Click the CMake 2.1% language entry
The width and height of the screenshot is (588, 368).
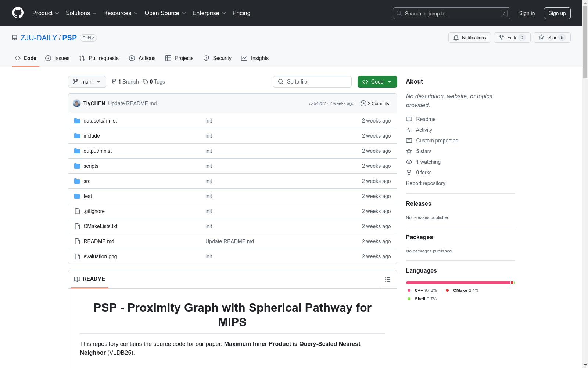tap(462, 290)
